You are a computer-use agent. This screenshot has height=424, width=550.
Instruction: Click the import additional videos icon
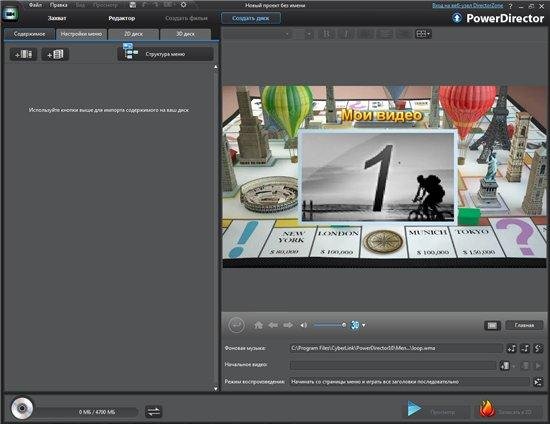pyautogui.click(x=24, y=54)
